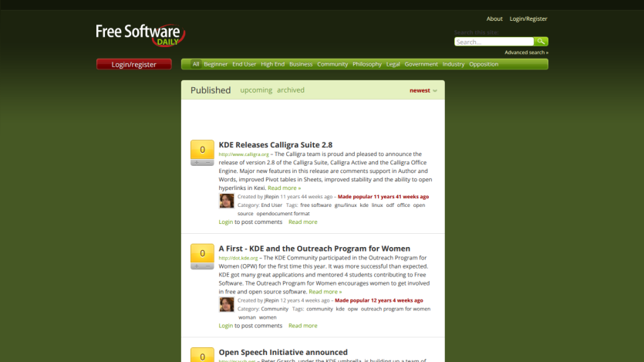
Task: Click JRepin avatar on Outreach Program story
Action: (x=226, y=304)
